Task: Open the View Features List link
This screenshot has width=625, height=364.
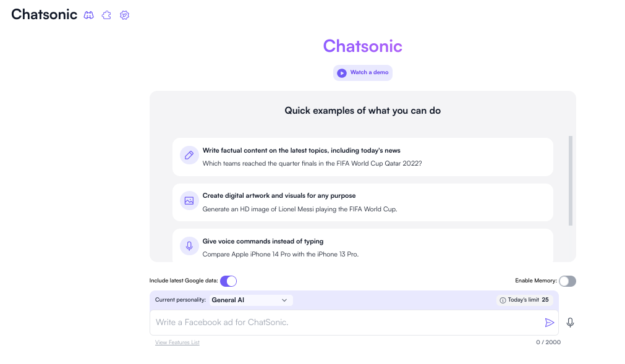Action: pyautogui.click(x=177, y=342)
